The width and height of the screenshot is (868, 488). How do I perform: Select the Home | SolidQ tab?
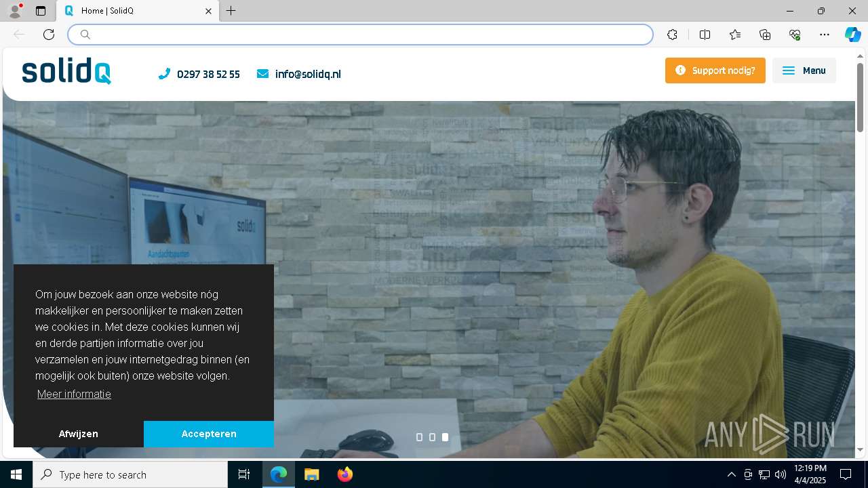pyautogui.click(x=138, y=11)
